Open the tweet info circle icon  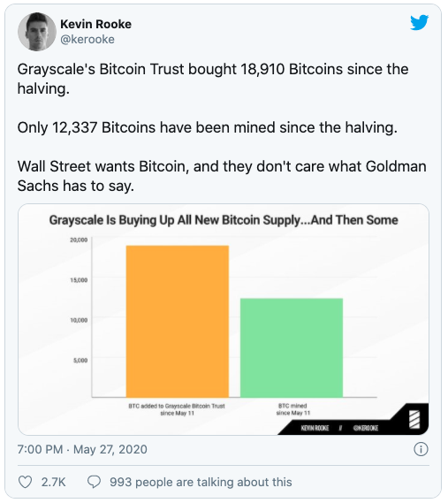(x=421, y=449)
